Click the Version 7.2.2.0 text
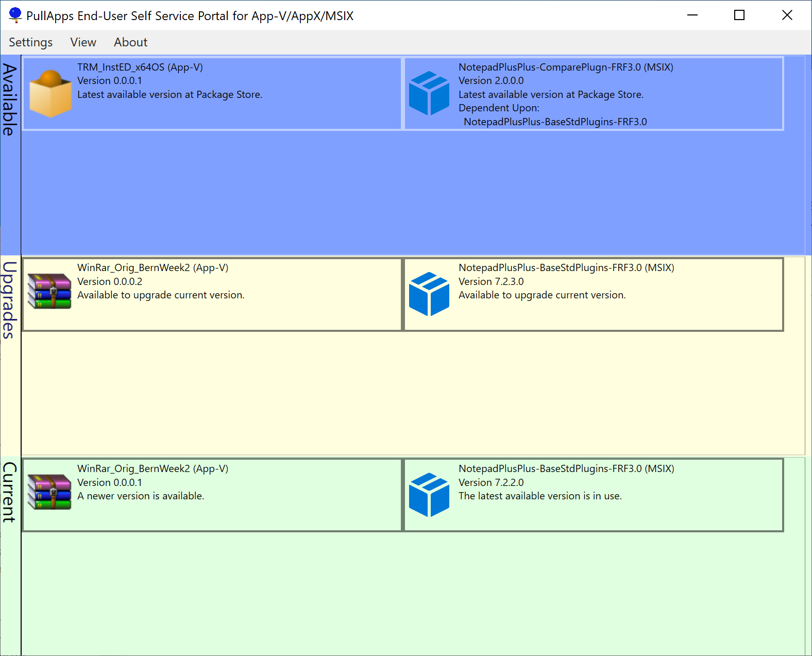812x656 pixels. pyautogui.click(x=491, y=482)
